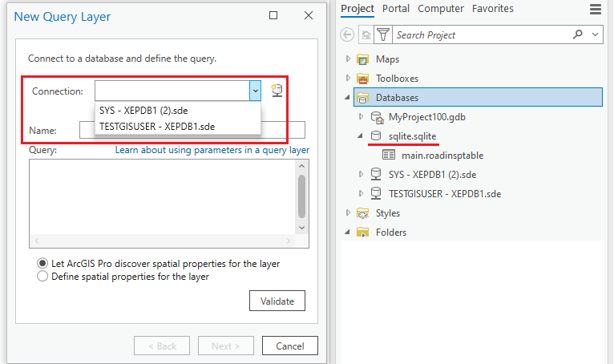This screenshot has height=364, width=614.
Task: Click the MyProject100.gdb geodatabase icon
Action: [377, 117]
